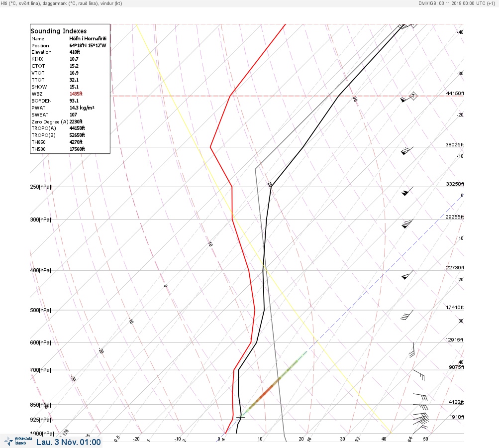
Task: Click TROPO(A) value 44150ft in table
Action: coord(77,128)
